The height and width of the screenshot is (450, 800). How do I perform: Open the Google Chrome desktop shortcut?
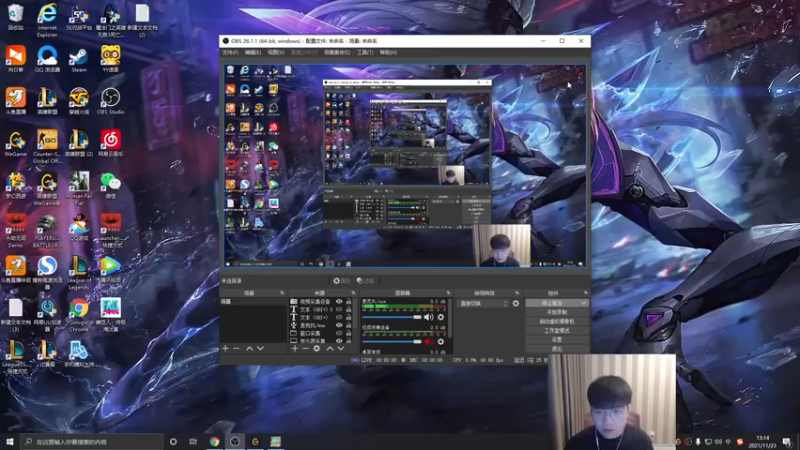coord(79,315)
